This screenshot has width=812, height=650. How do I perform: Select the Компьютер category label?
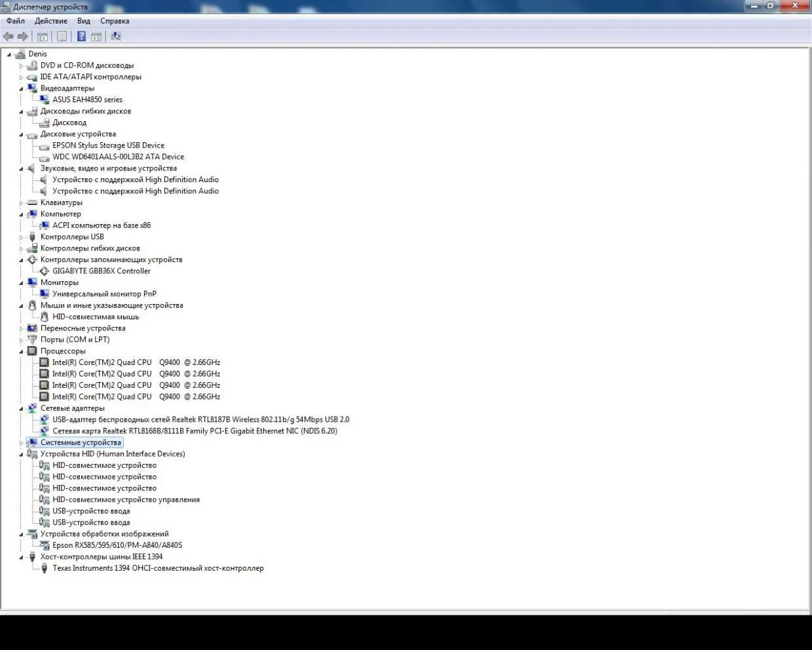pyautogui.click(x=61, y=214)
